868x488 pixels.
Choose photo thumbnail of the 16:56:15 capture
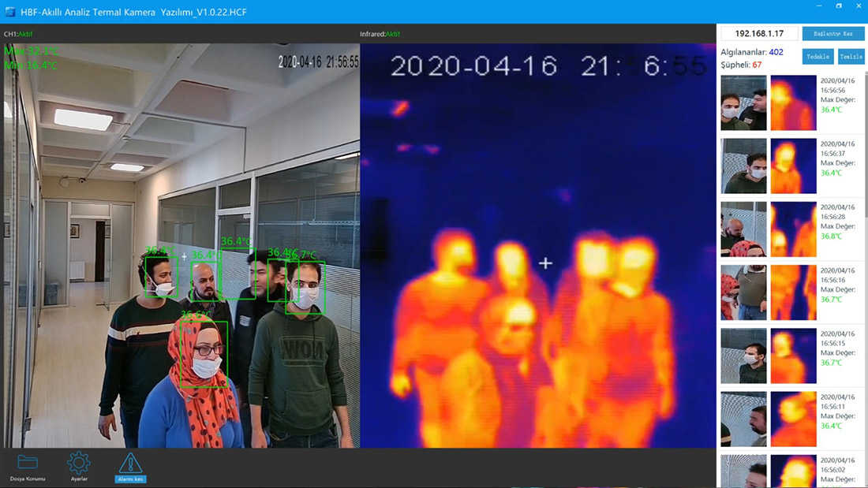point(743,356)
